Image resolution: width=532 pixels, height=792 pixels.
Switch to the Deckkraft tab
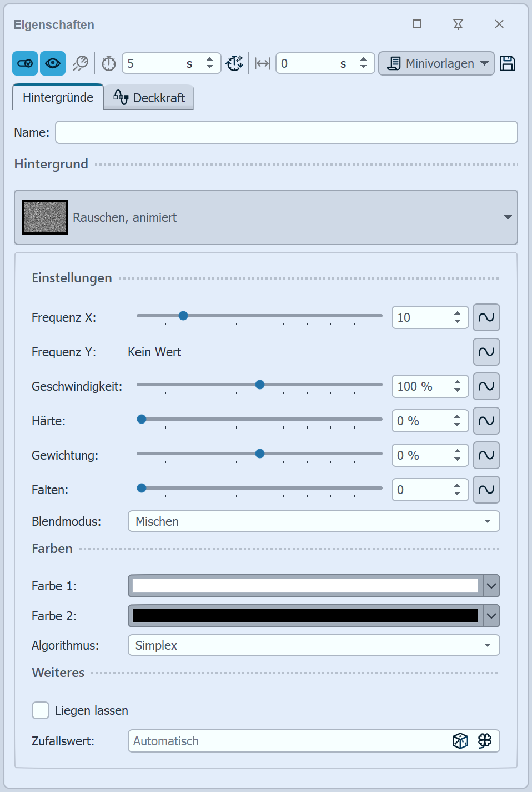click(149, 98)
